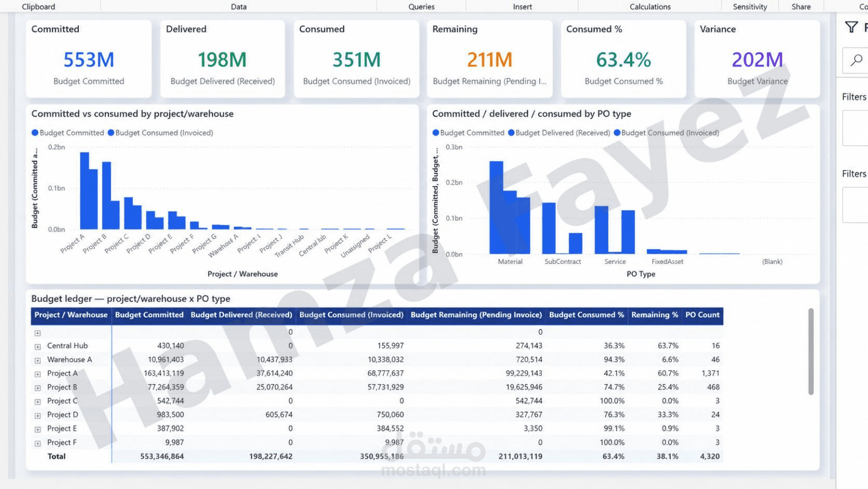The width and height of the screenshot is (868, 489).
Task: Click the filter search magnifier icon
Action: pyautogui.click(x=856, y=60)
